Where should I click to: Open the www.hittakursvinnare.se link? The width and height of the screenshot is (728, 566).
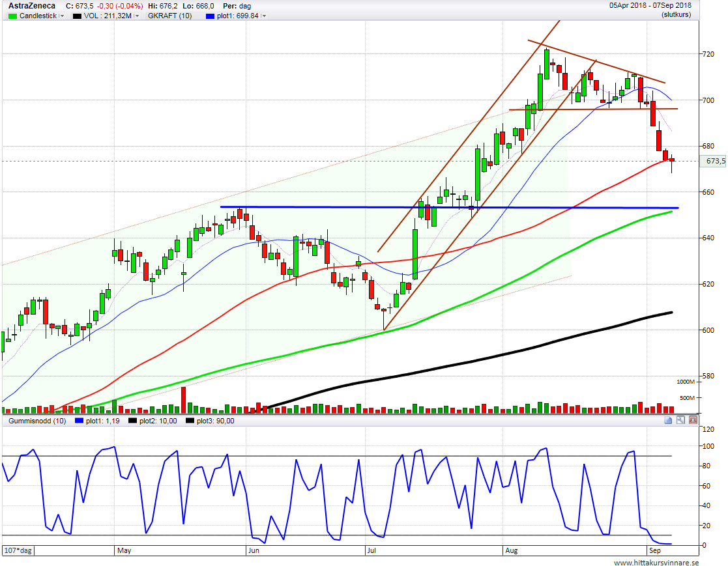pos(656,562)
